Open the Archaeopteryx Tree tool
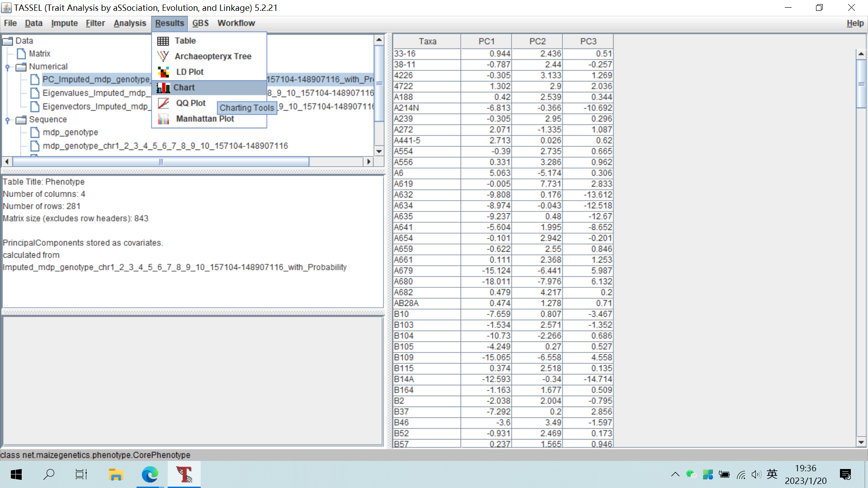 (x=213, y=56)
